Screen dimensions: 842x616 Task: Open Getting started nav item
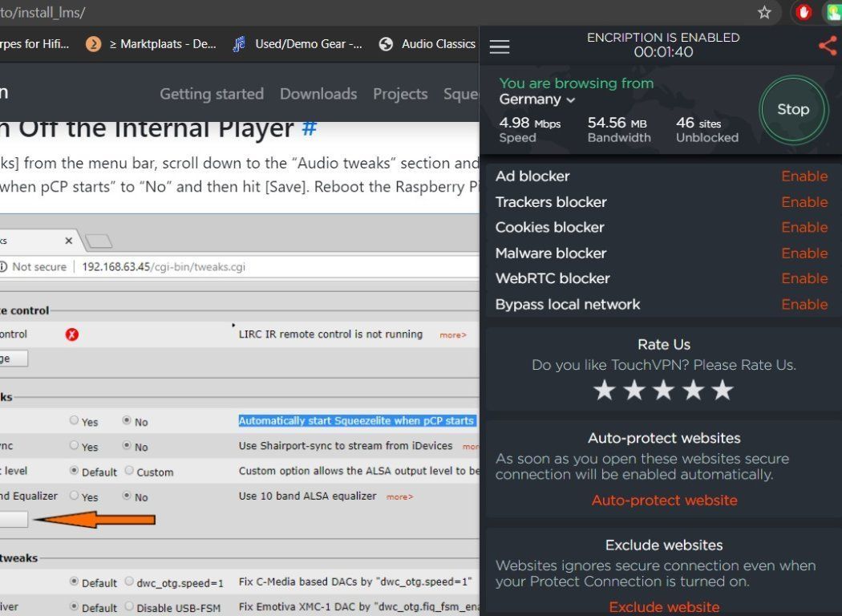pos(212,94)
